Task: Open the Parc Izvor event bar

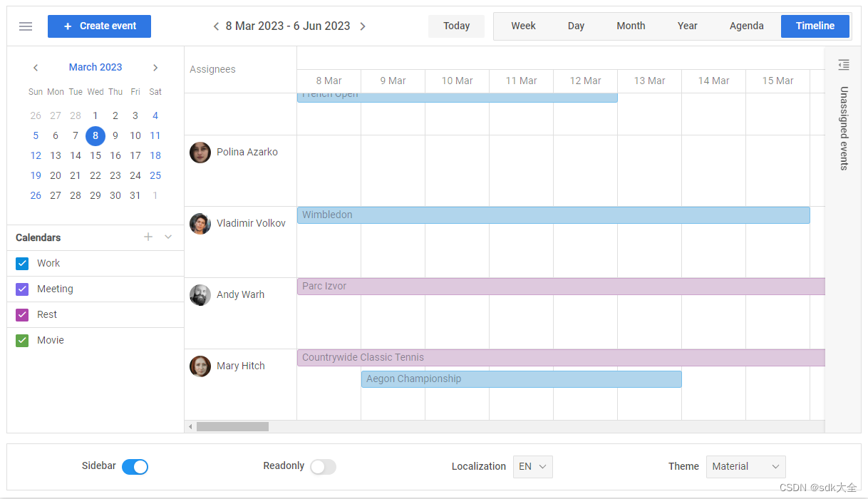Action: [561, 287]
